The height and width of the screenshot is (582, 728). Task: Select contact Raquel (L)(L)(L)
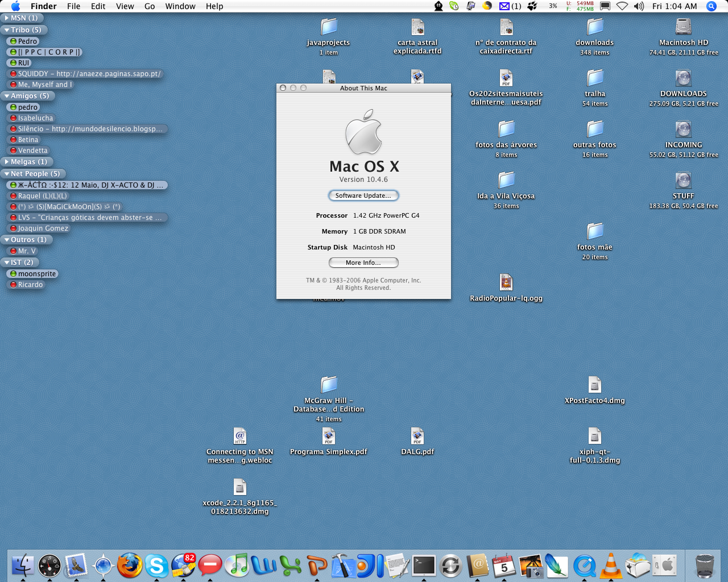coord(38,196)
